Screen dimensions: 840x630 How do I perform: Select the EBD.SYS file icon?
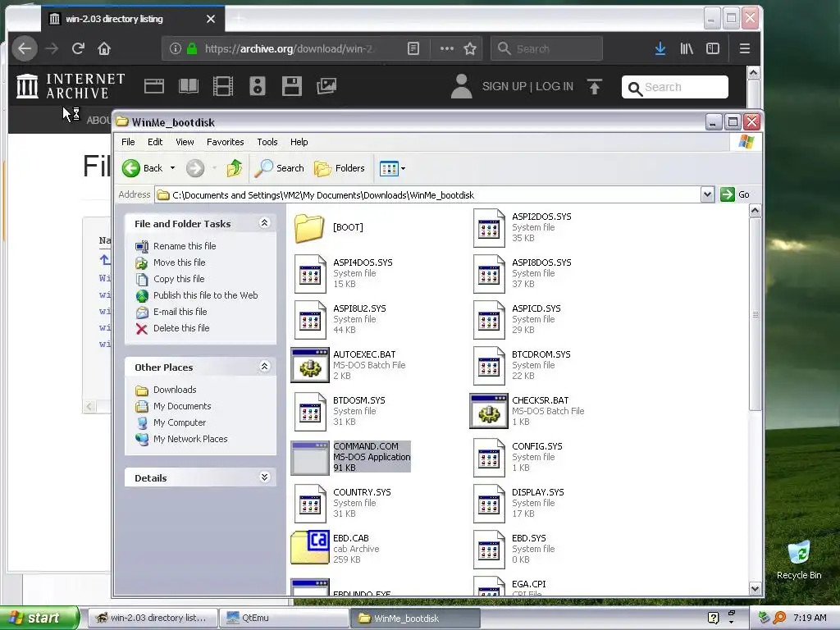[x=489, y=550]
